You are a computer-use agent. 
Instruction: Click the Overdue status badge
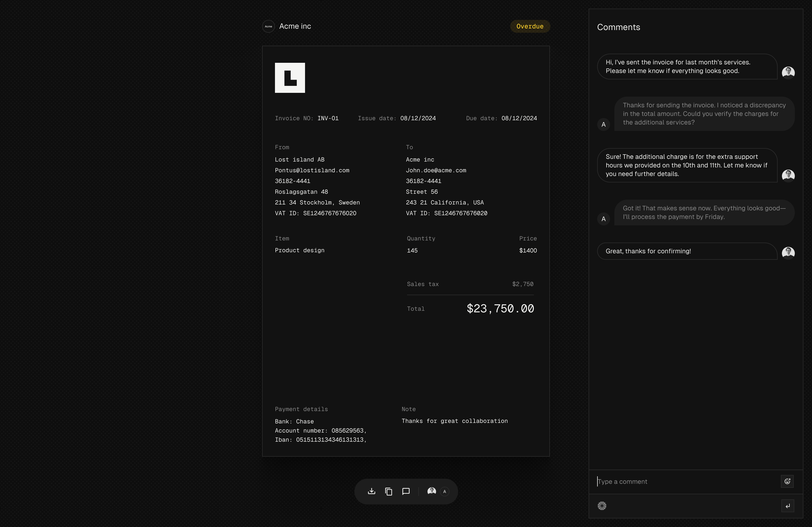pyautogui.click(x=530, y=26)
